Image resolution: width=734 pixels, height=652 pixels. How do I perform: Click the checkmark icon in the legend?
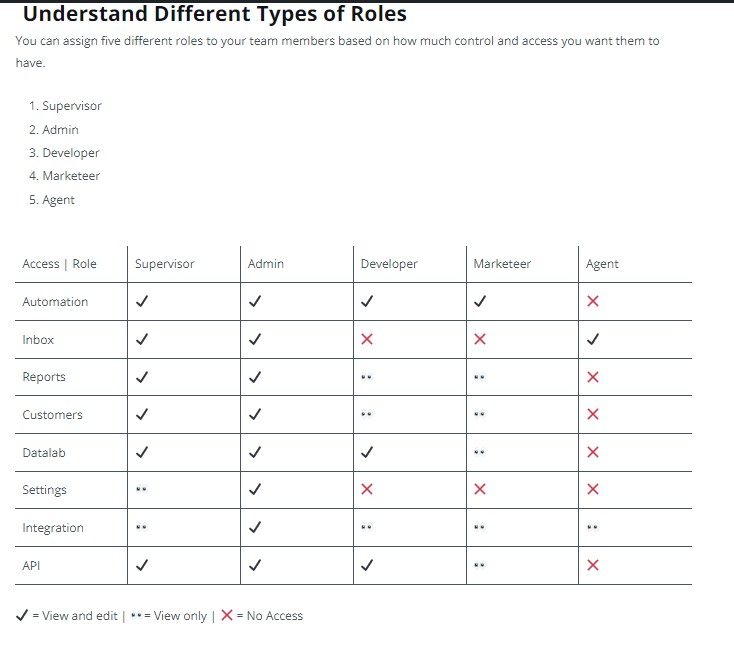tap(22, 616)
